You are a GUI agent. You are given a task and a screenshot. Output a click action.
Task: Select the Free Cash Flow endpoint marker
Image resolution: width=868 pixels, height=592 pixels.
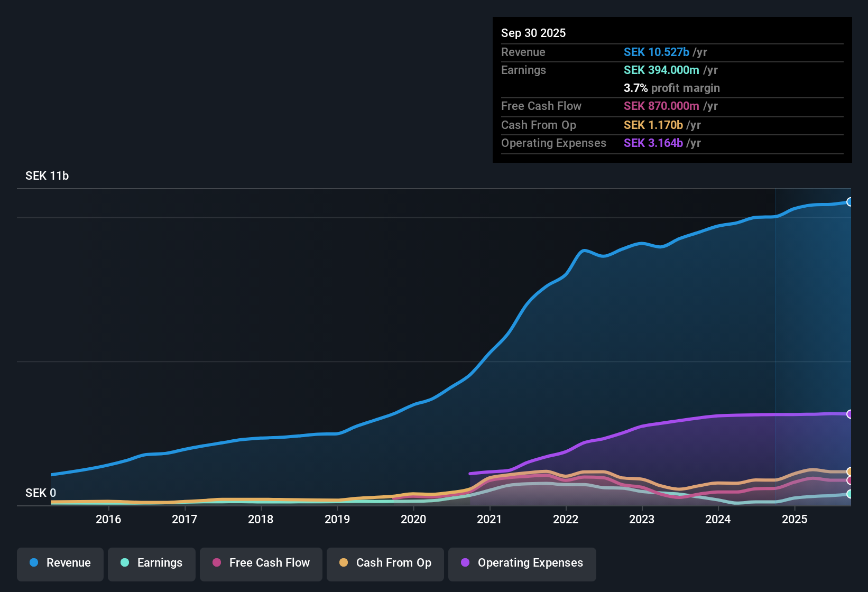coord(849,480)
